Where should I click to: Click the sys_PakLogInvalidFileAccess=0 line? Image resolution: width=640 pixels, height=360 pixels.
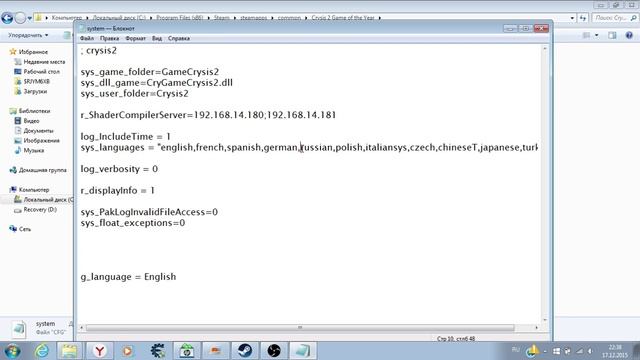(149, 212)
